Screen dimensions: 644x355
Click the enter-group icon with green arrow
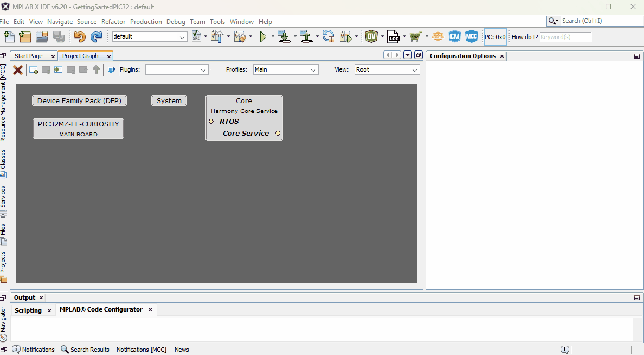click(x=59, y=69)
